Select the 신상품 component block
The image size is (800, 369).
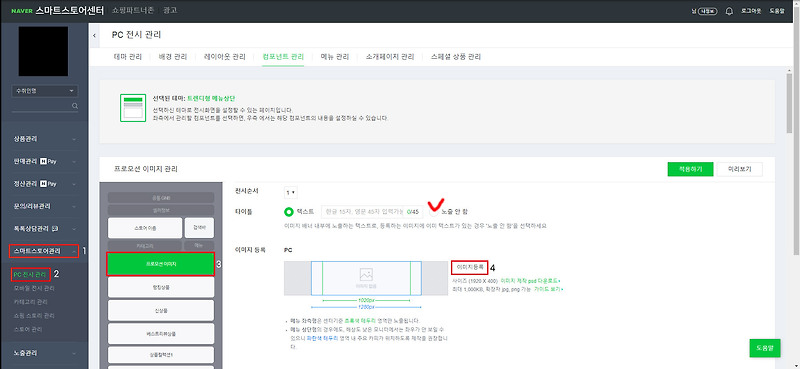[x=161, y=310]
